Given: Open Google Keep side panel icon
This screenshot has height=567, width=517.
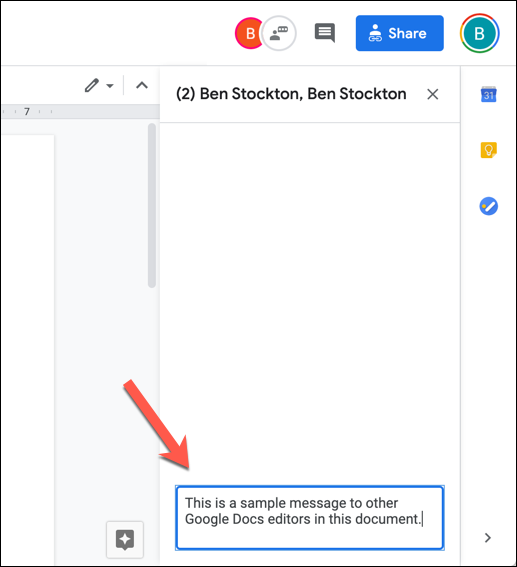Looking at the screenshot, I should point(488,150).
